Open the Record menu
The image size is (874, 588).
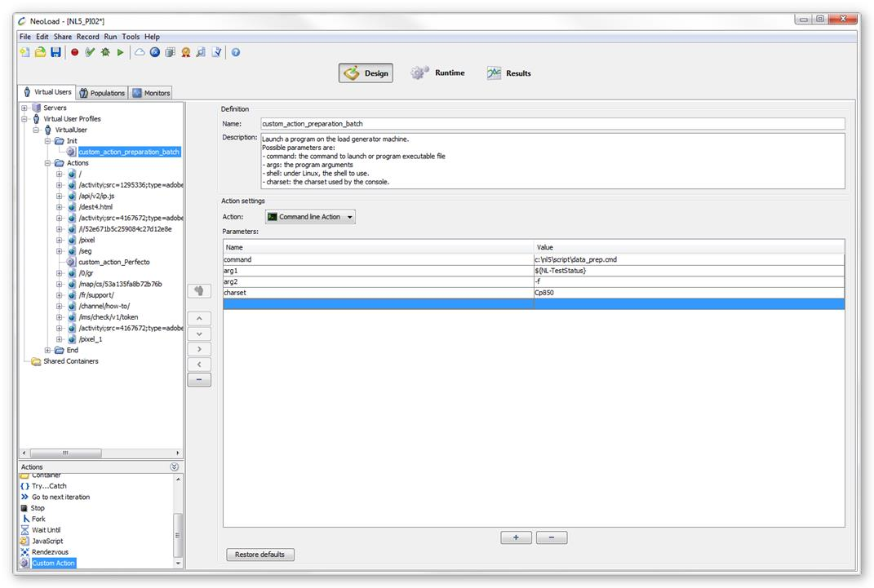point(87,37)
